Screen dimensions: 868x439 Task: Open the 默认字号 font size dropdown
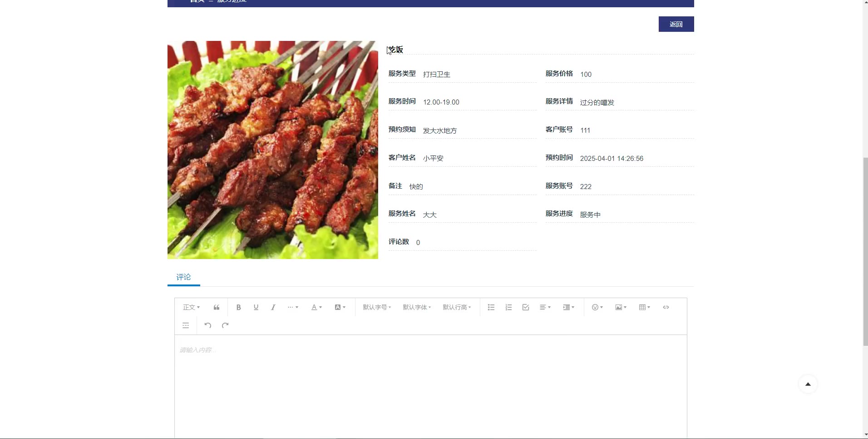click(x=377, y=307)
